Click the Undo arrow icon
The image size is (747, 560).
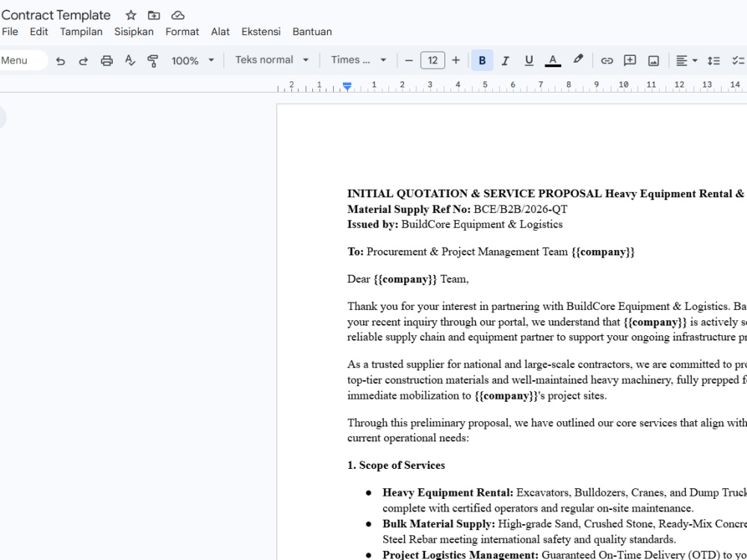[x=60, y=60]
